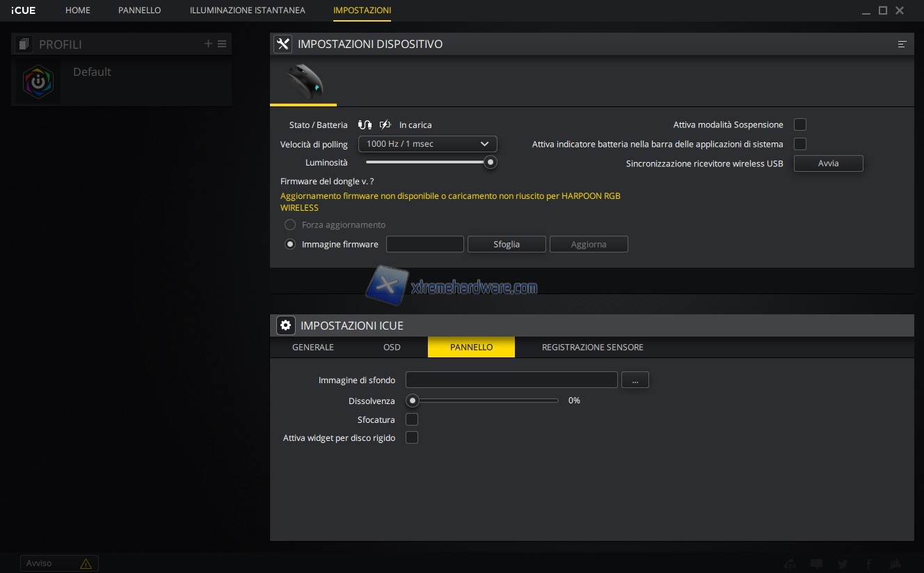Open the Twitter icon in footer

pyautogui.click(x=843, y=564)
